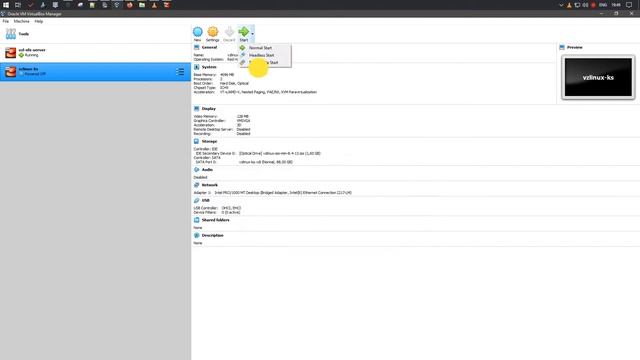Open the Audio section header link
The width and height of the screenshot is (640, 360).
[x=207, y=169]
